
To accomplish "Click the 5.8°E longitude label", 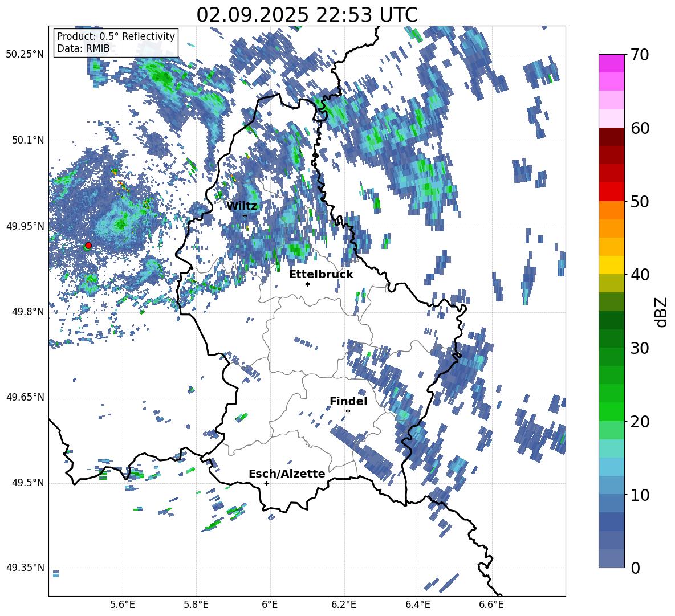I will pos(196,605).
